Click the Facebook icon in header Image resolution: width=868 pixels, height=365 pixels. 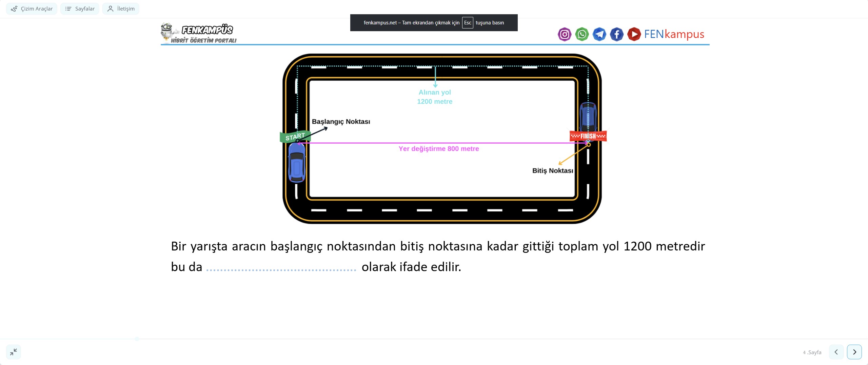[616, 34]
